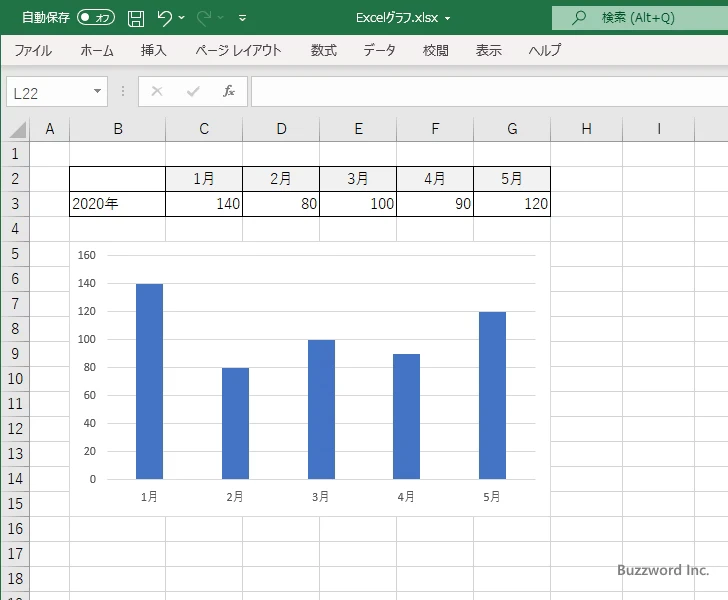The image size is (728, 600).
Task: Switch to the ホーム tab
Action: pos(97,50)
